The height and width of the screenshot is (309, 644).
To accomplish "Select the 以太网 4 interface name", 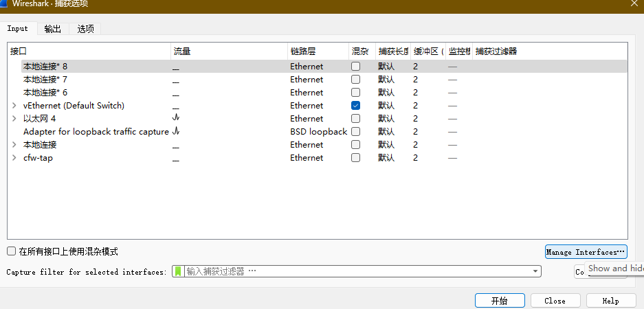I will pos(39,119).
